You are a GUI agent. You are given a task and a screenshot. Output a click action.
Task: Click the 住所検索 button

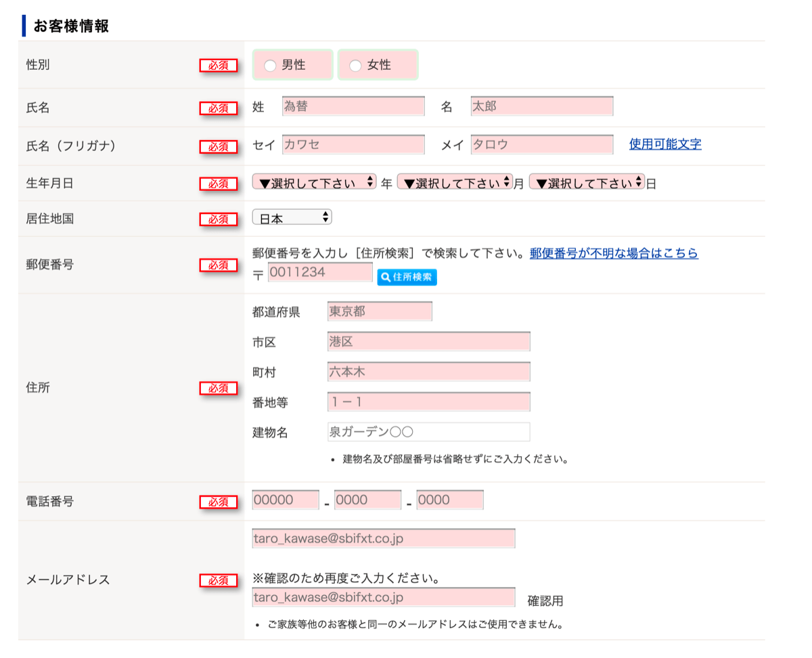click(407, 277)
